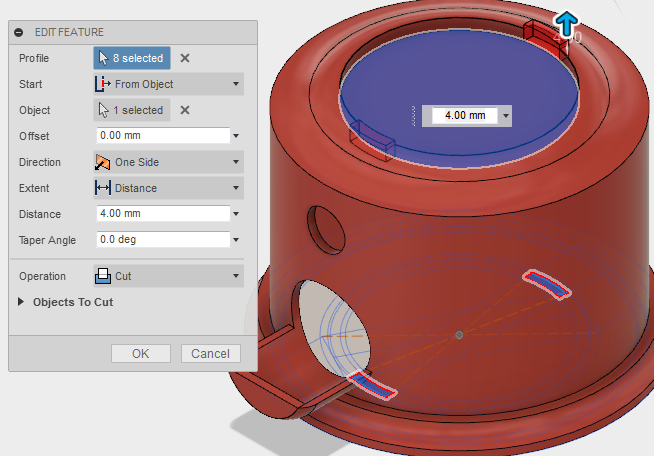This screenshot has height=456, width=654.
Task: Open the Direction 'One Side' dropdown
Action: click(x=169, y=162)
